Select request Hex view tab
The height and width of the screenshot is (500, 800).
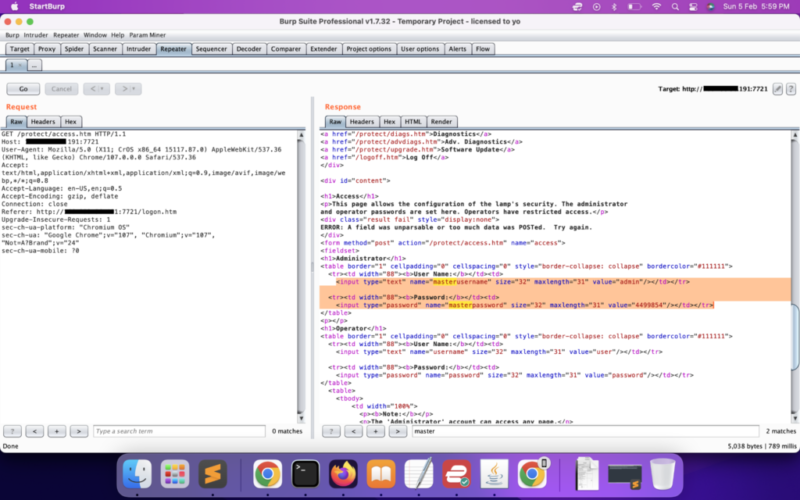70,122
